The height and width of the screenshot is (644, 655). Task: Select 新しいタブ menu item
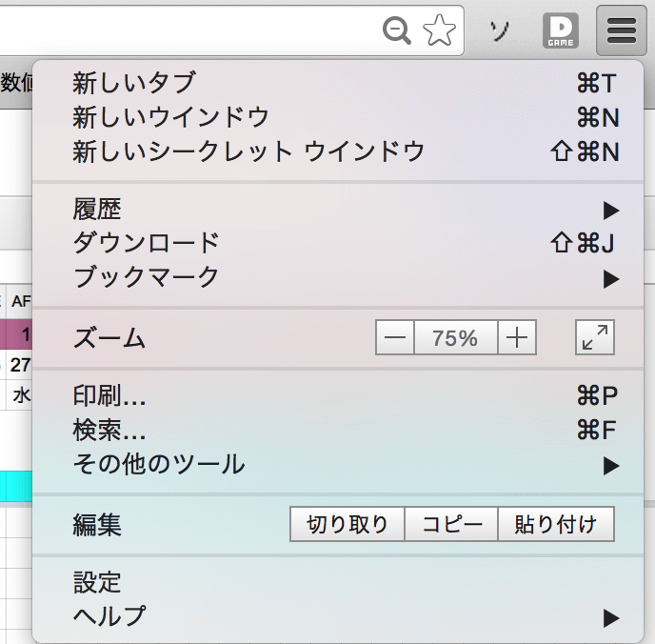338,83
